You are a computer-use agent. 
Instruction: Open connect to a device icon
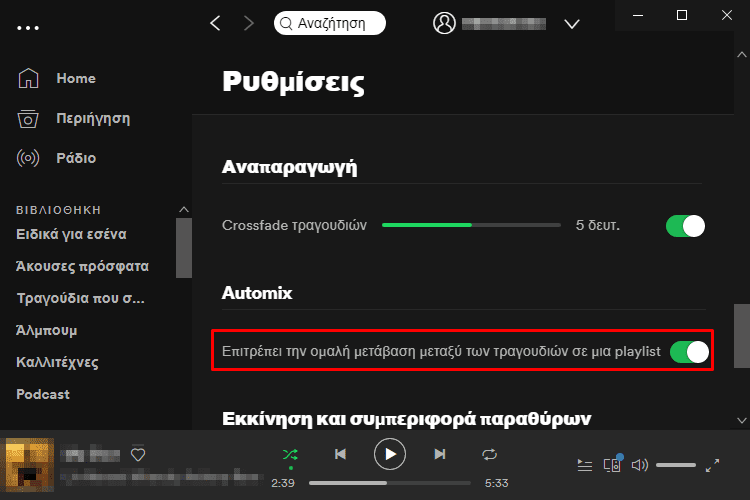612,464
